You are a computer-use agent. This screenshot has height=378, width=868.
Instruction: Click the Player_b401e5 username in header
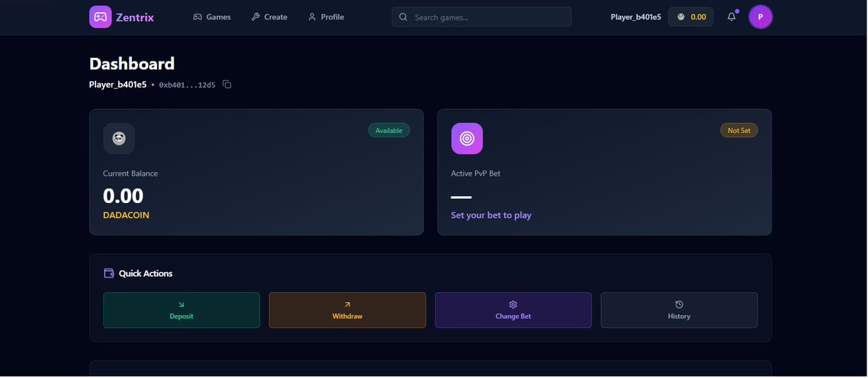pos(636,17)
